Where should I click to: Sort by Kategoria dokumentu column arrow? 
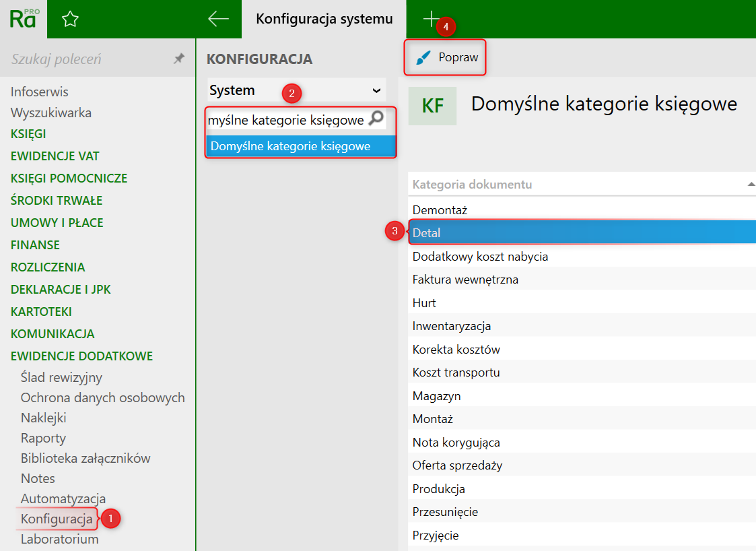point(751,184)
